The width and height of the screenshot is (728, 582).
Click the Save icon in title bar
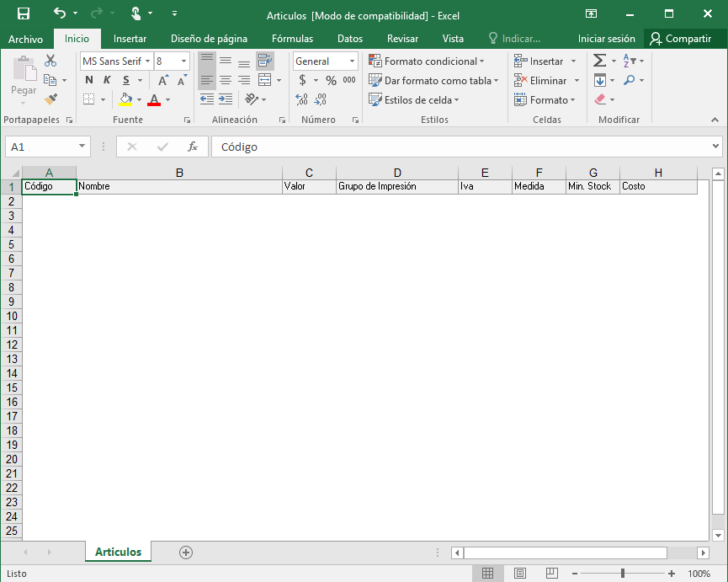[x=23, y=13]
